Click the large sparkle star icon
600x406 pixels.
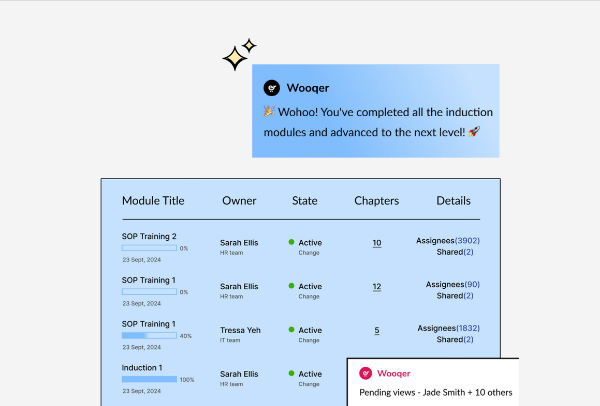[235, 59]
